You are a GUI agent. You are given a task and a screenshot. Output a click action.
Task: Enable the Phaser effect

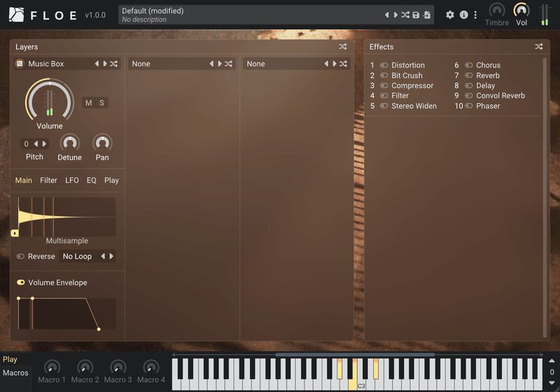point(468,106)
